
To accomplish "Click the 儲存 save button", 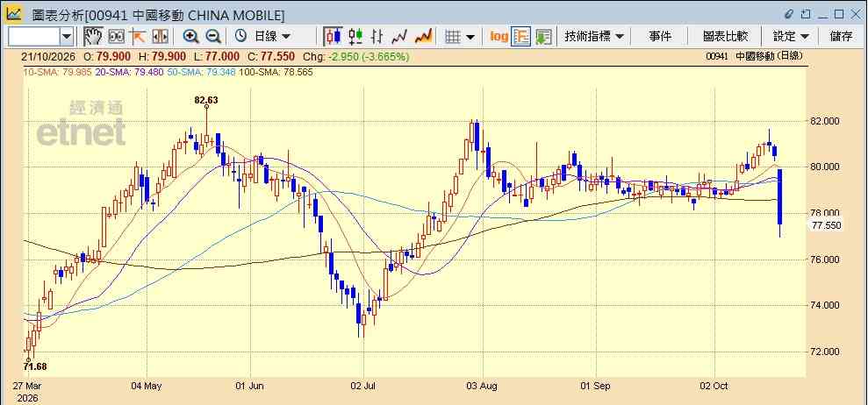I will pyautogui.click(x=841, y=37).
